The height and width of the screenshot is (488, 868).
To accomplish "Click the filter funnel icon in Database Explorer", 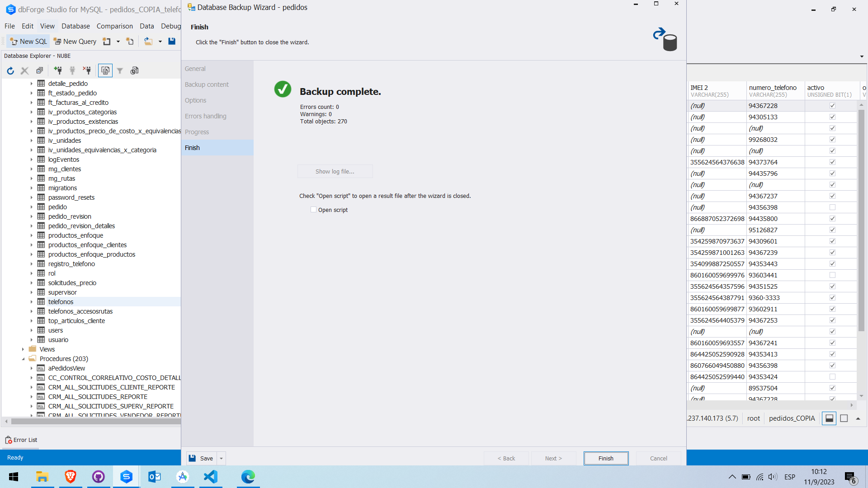I will click(120, 70).
